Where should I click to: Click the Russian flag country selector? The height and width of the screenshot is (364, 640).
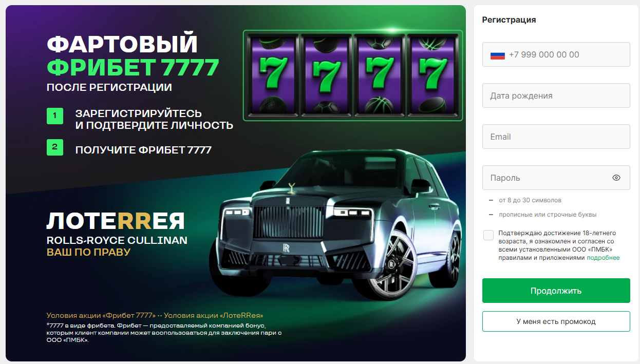click(498, 55)
